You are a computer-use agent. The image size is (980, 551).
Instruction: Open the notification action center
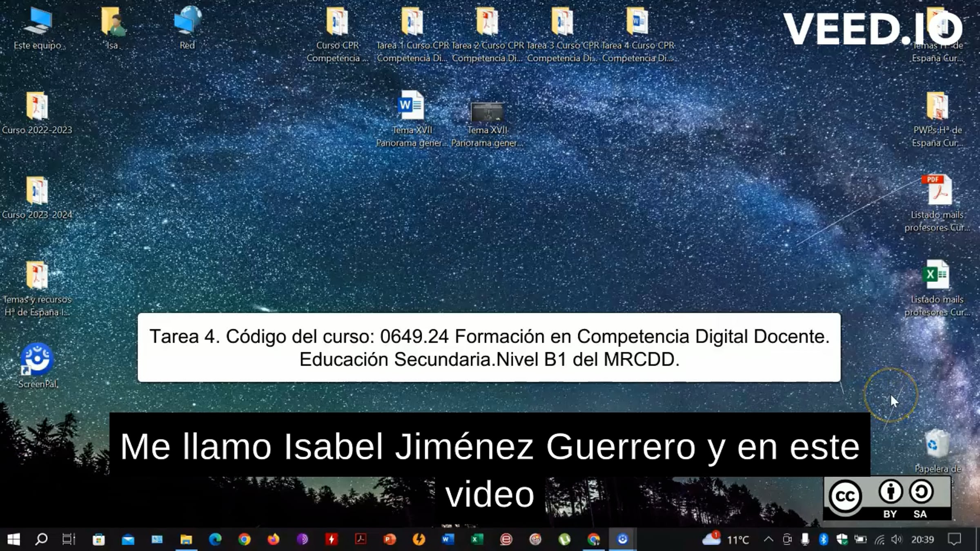click(954, 540)
